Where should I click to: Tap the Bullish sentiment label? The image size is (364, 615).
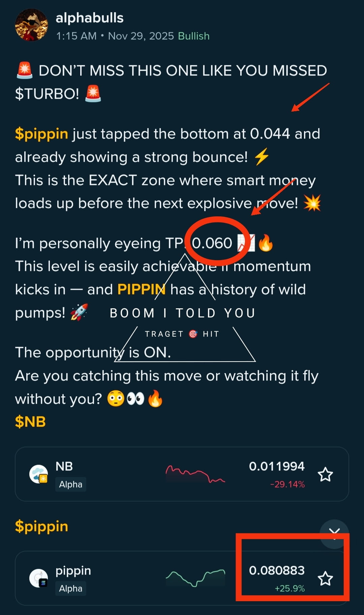(193, 36)
